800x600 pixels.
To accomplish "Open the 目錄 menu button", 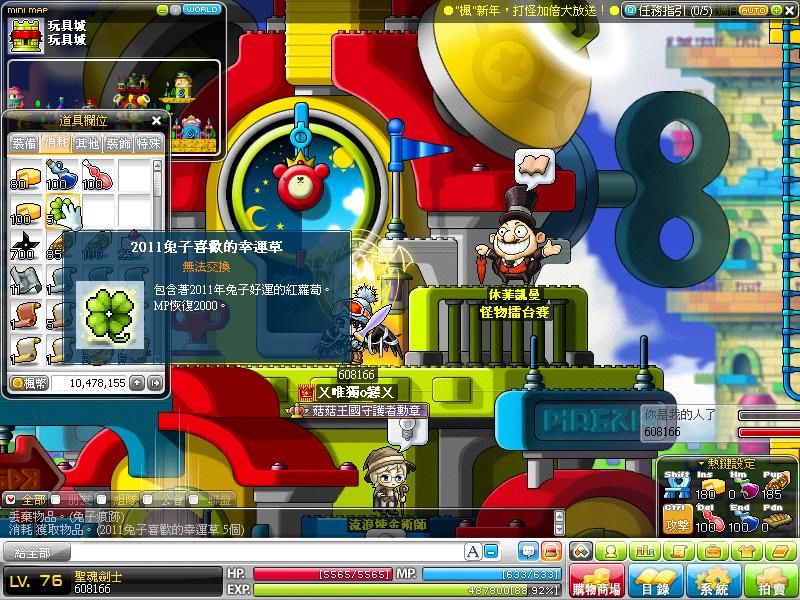I will (x=655, y=581).
